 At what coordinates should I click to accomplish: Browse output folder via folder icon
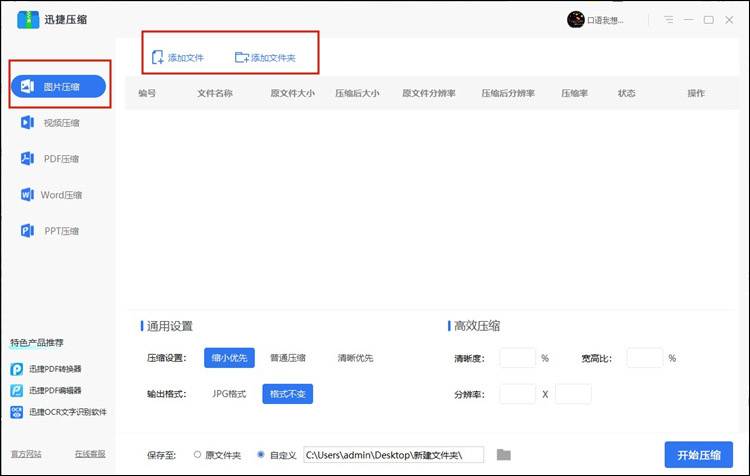coord(504,455)
